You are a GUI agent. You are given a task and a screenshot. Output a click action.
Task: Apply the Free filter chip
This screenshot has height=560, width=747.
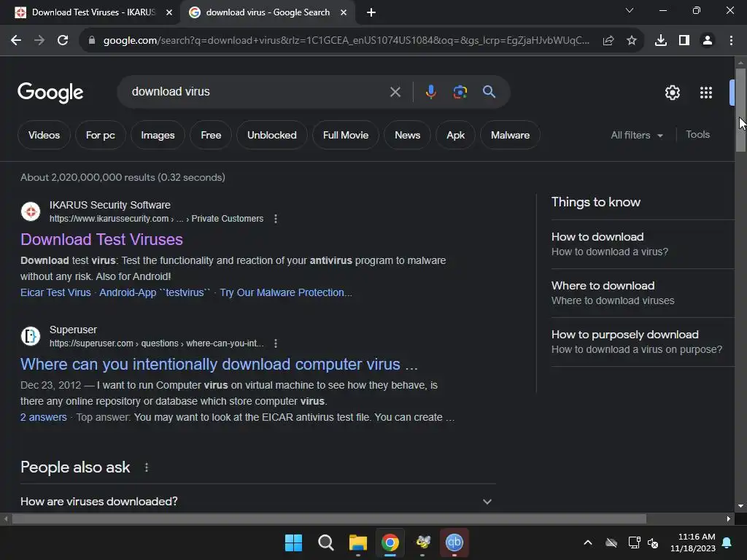click(211, 135)
